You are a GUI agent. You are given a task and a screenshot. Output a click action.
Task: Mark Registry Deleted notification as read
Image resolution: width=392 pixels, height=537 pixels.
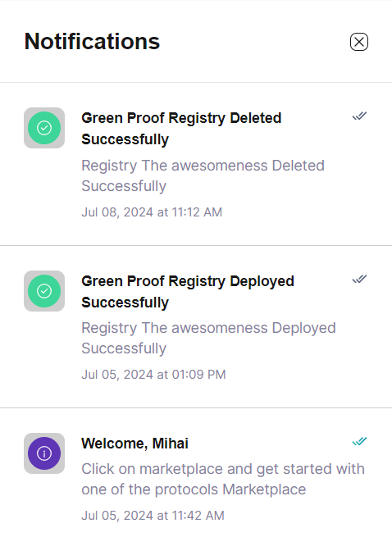(359, 116)
